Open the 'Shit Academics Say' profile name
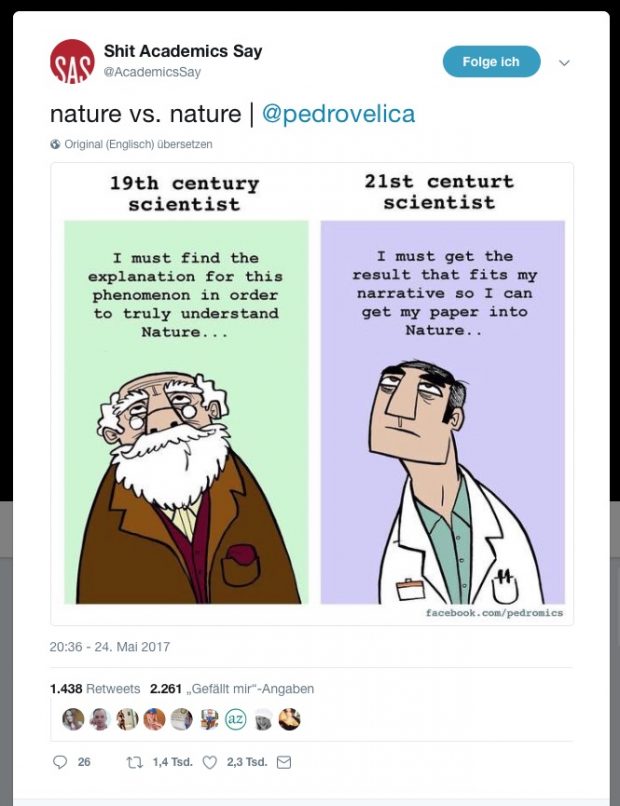This screenshot has width=620, height=806. coord(183,51)
